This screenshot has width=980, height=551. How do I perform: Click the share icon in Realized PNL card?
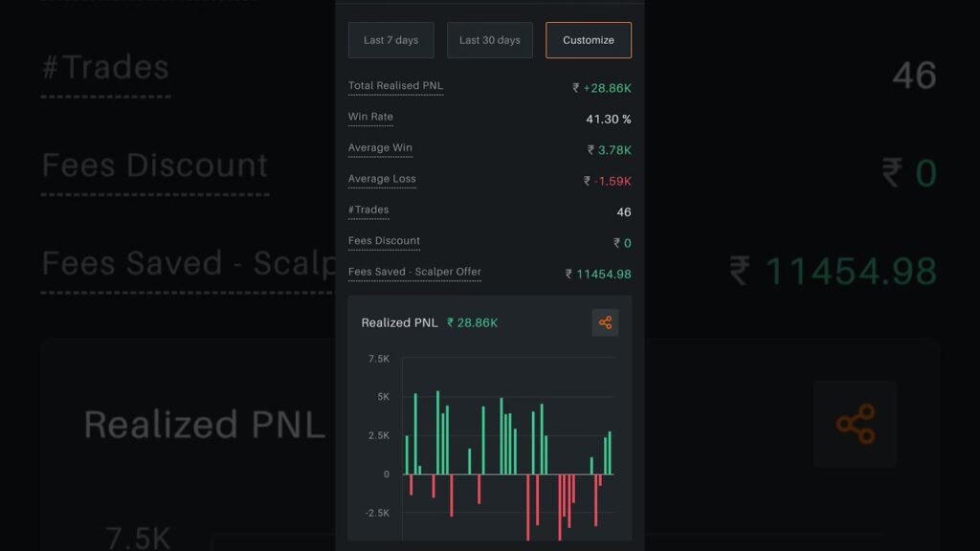(x=605, y=322)
